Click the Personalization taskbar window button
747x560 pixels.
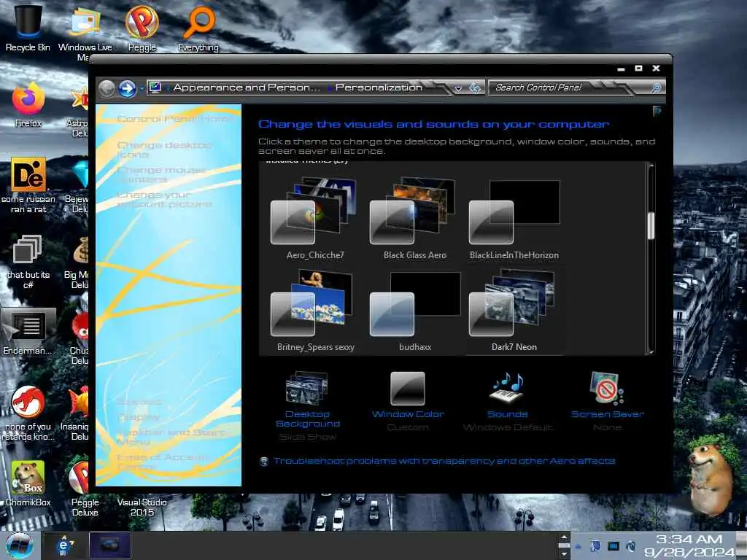click(109, 545)
